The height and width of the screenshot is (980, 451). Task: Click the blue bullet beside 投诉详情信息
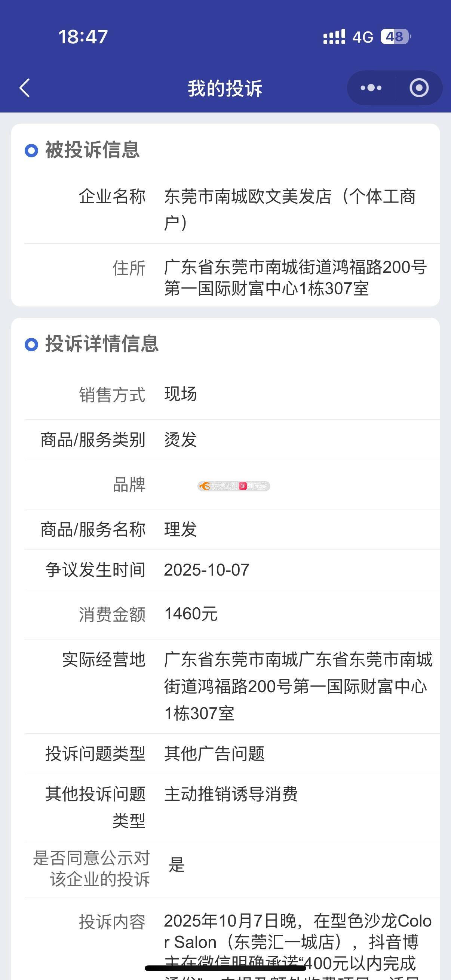click(31, 345)
